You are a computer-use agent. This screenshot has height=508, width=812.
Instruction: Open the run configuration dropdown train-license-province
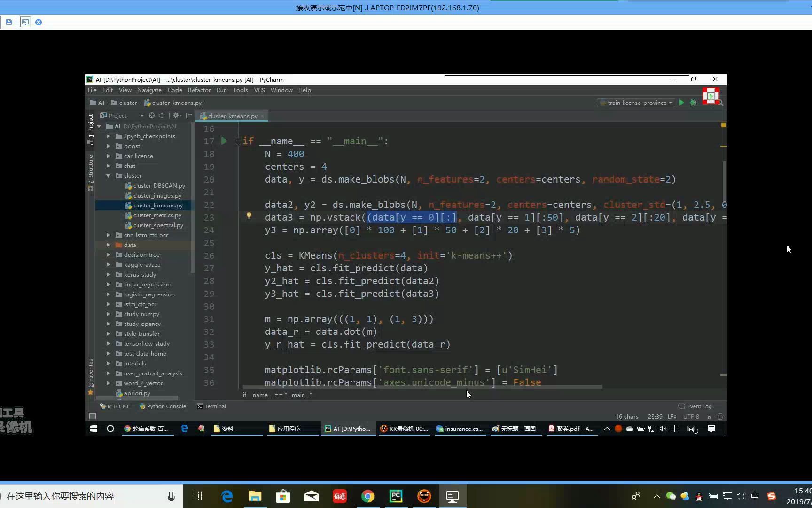[x=637, y=103]
